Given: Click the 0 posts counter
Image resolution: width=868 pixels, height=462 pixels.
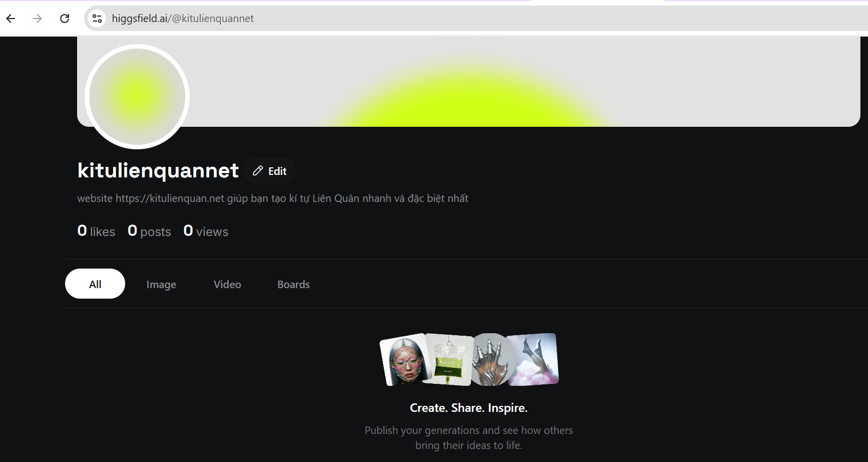Looking at the screenshot, I should click(x=149, y=231).
